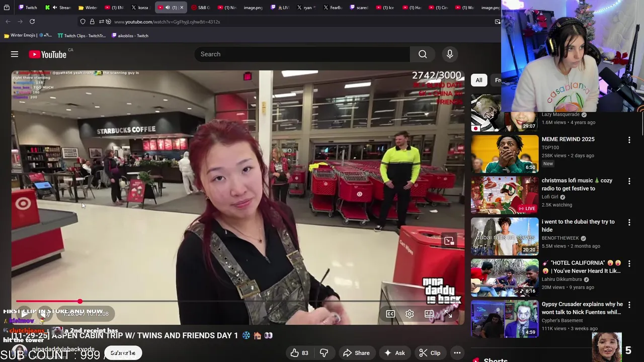The height and width of the screenshot is (362, 644).
Task: Switch to the scared Twitch tab
Action: [x=359, y=8]
